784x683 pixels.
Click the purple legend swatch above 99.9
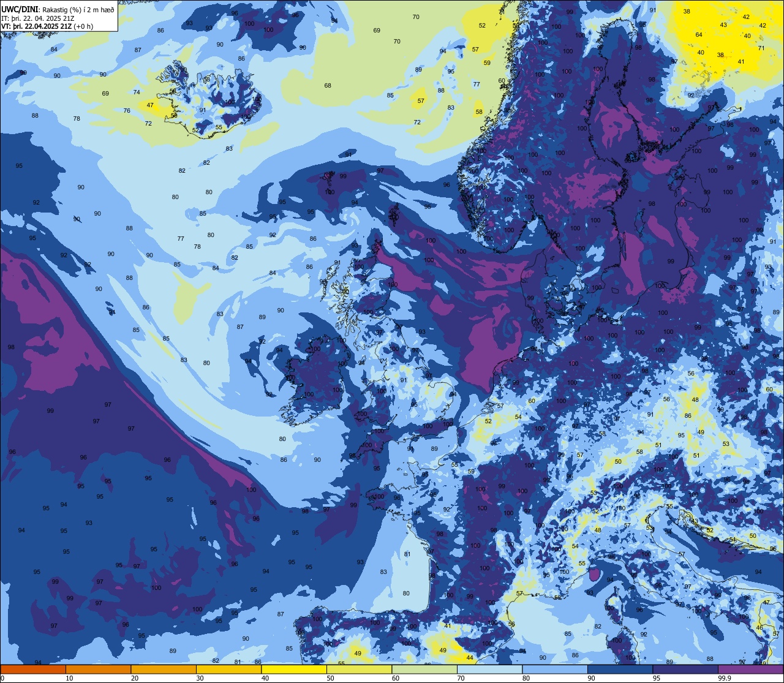point(750,670)
